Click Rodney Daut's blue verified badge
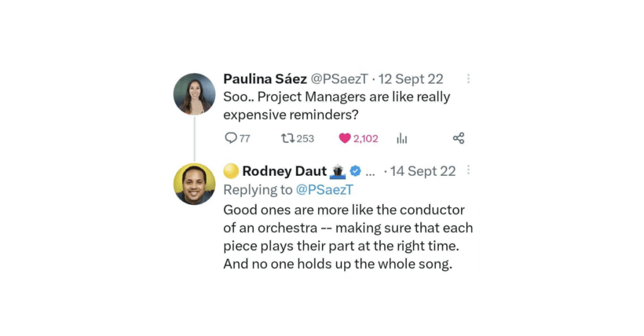 point(355,171)
